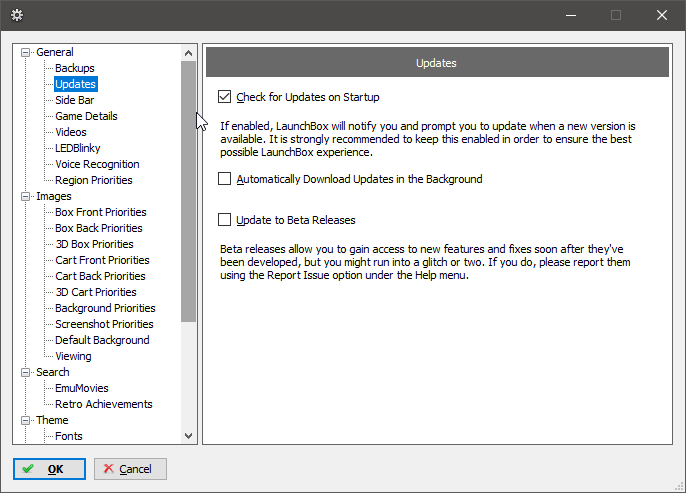Click the Search category label
Viewport: 686px width, 493px height.
pos(52,372)
